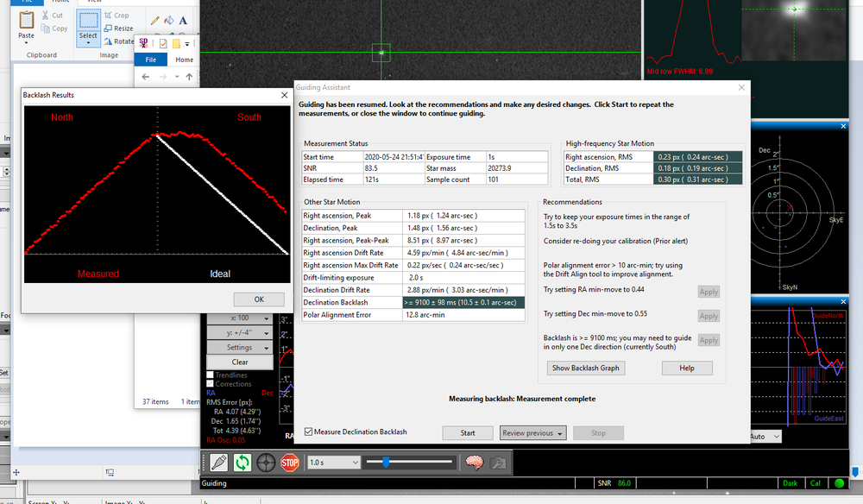
Task: Click the Paste icon in Clipboard group
Action: coord(26,20)
